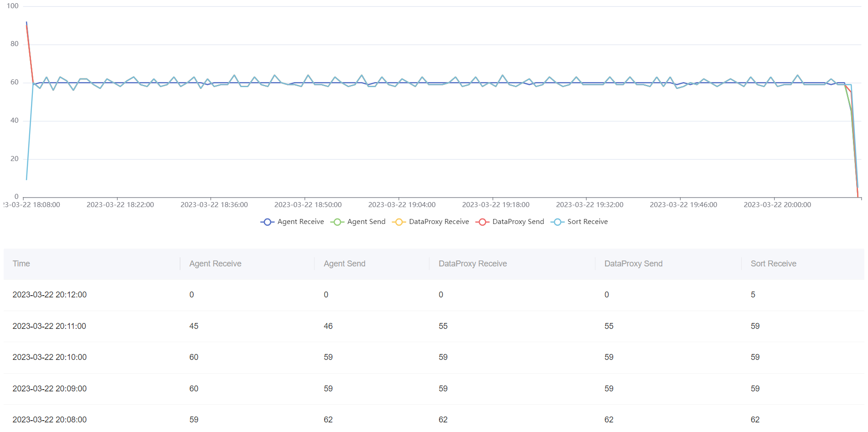Click the Time column header
Image resolution: width=868 pixels, height=432 pixels.
[x=21, y=264]
